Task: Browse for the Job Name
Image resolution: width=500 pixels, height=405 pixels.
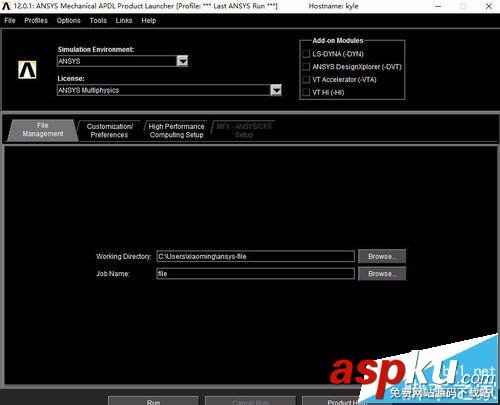Action: point(382,274)
